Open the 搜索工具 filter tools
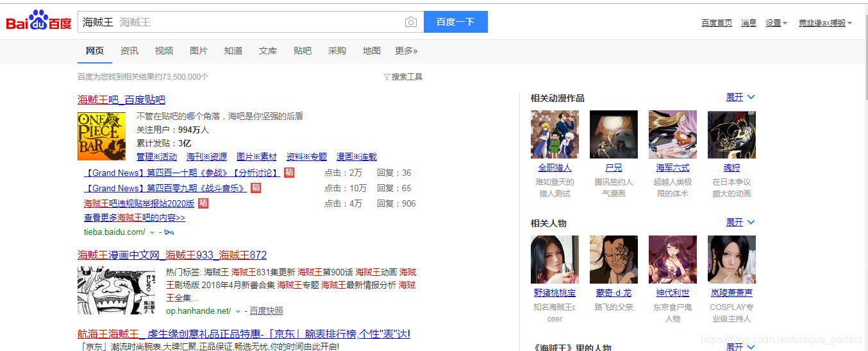Viewport: 868px width, 351px height. (x=403, y=77)
